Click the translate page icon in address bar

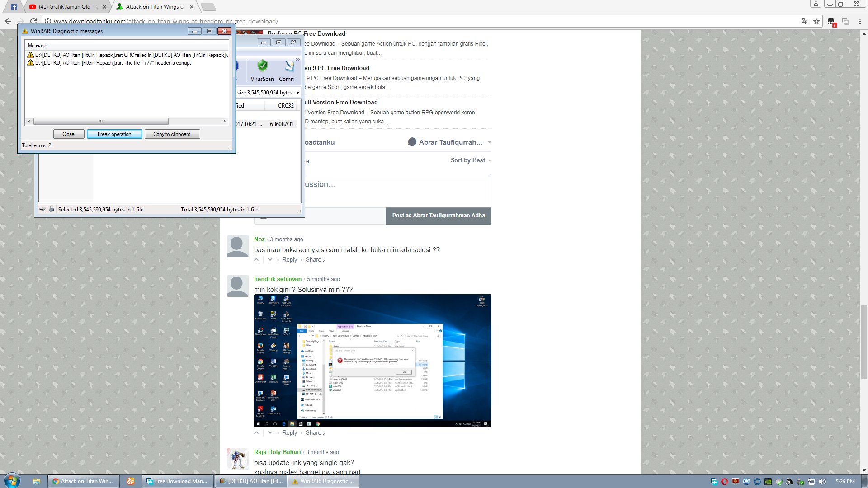click(x=805, y=21)
